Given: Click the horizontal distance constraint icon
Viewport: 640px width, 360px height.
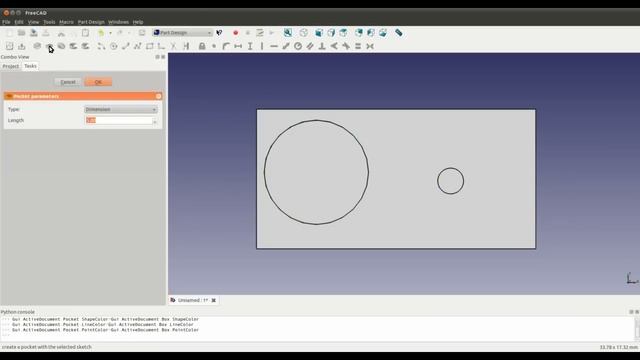Looking at the screenshot, I should tap(238, 46).
